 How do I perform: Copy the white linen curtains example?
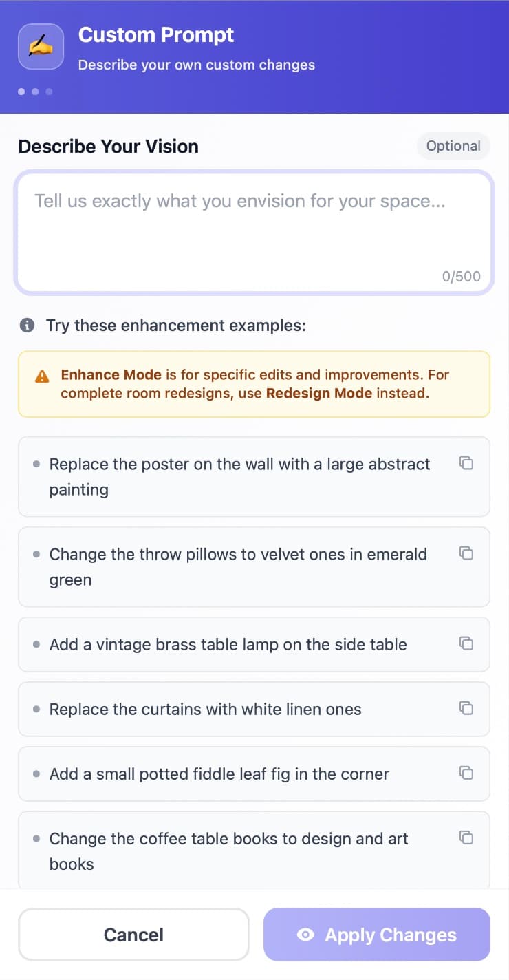click(466, 708)
